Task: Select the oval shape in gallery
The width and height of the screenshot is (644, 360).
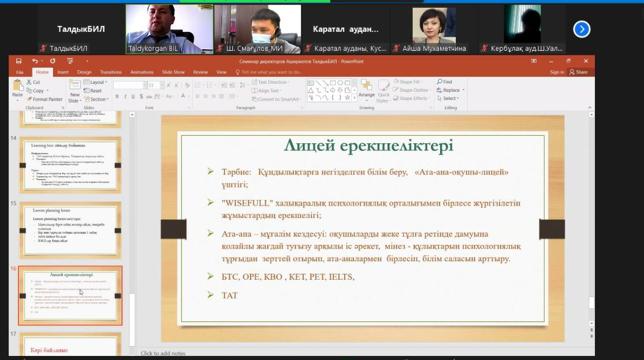Action: [x=340, y=83]
